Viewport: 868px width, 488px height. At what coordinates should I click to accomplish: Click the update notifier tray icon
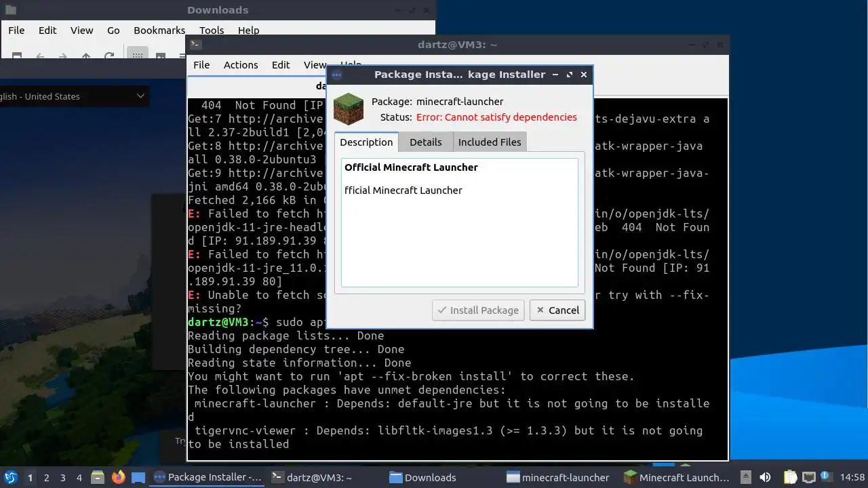point(826,477)
